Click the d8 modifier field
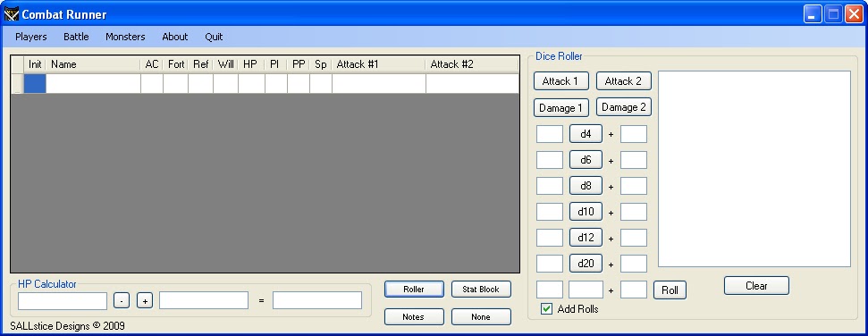The image size is (868, 336). 634,186
